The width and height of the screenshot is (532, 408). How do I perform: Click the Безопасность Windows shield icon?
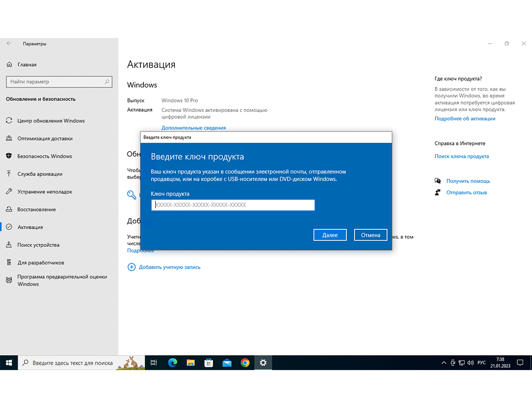coord(9,156)
